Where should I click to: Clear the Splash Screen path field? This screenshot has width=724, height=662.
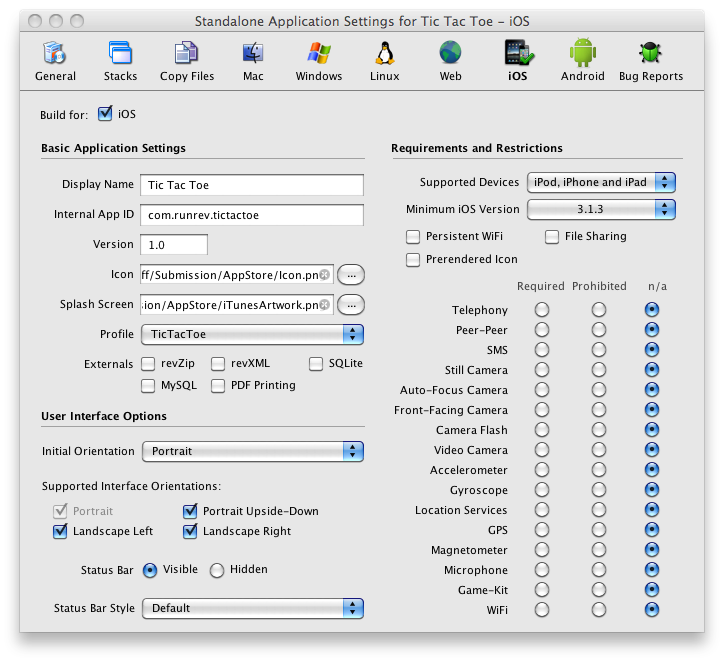pos(325,305)
